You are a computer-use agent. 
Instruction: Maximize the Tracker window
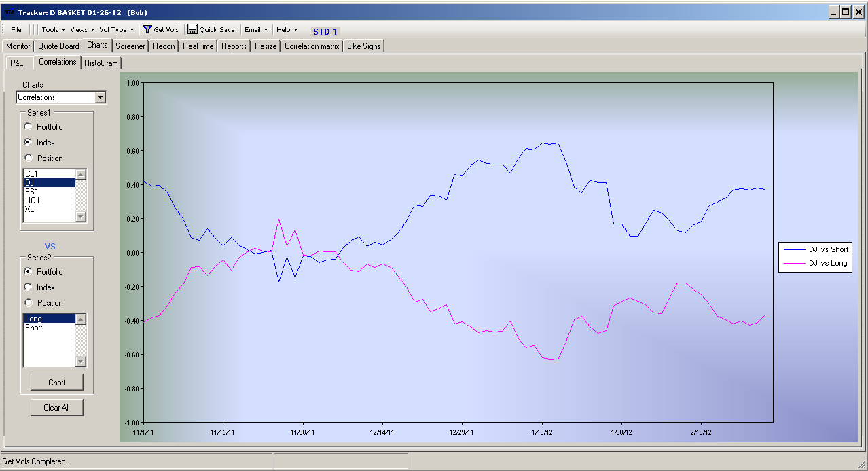pyautogui.click(x=846, y=12)
